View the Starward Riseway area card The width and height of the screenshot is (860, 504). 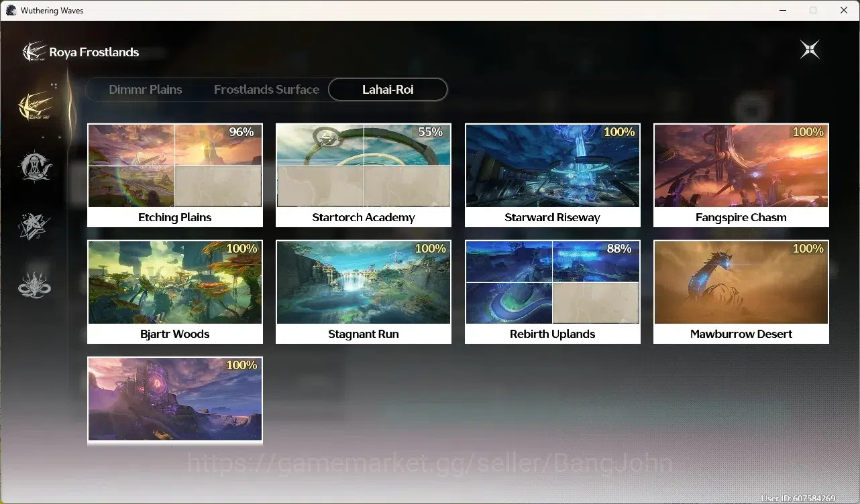pos(553,176)
